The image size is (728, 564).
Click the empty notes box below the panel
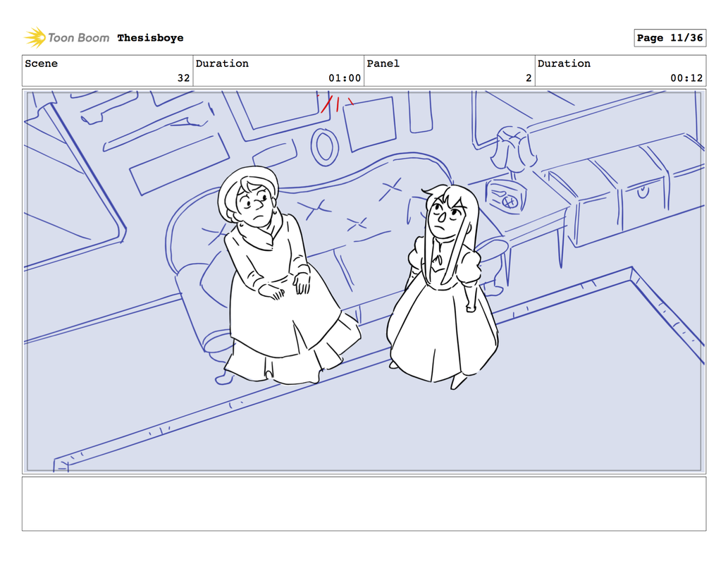click(364, 503)
